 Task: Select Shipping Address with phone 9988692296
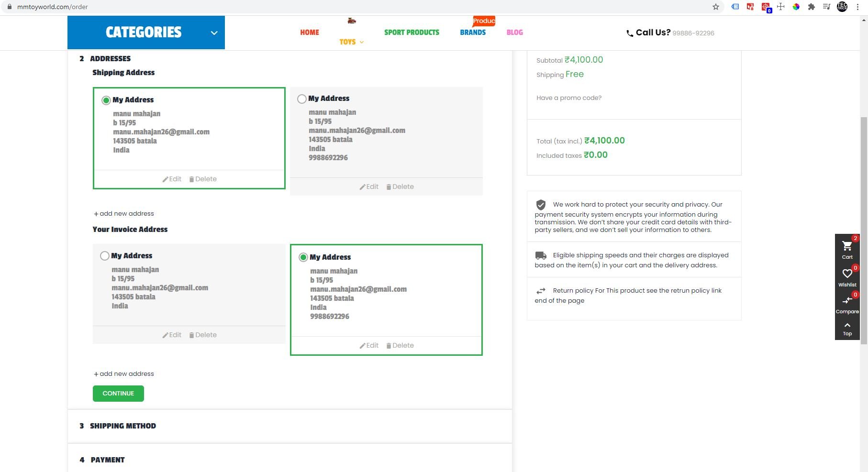(302, 99)
